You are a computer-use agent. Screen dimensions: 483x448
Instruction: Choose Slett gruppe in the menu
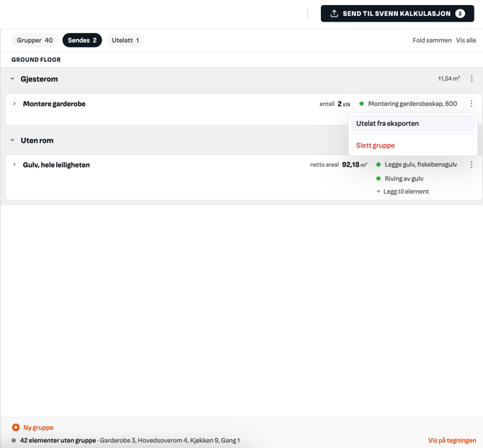(x=375, y=145)
